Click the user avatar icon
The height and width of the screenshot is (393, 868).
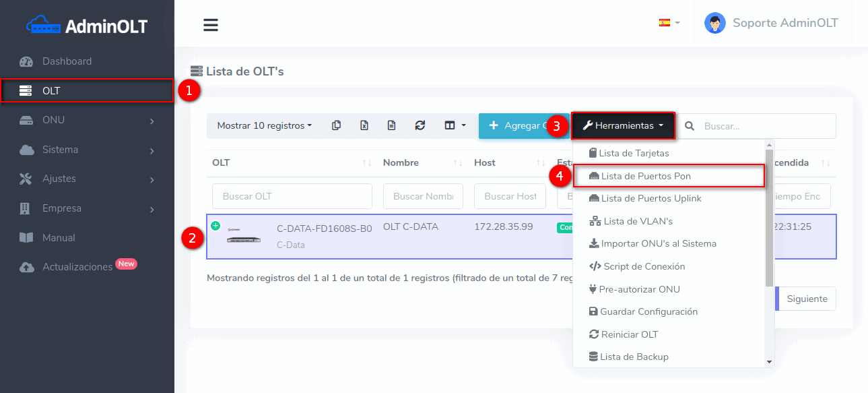[714, 23]
